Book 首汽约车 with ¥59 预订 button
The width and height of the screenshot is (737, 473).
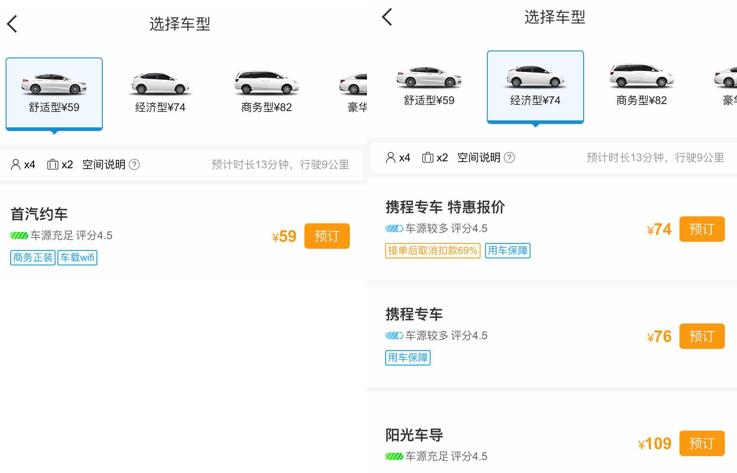coord(327,236)
